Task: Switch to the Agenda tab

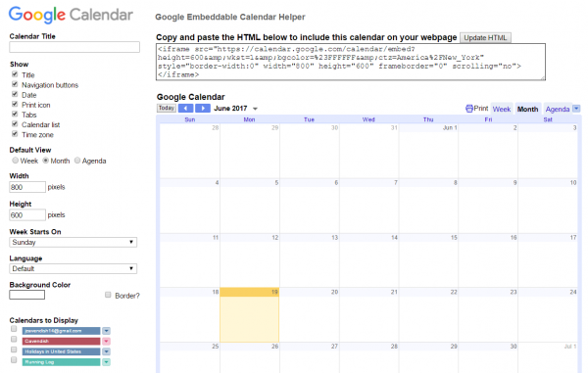Action: [558, 109]
